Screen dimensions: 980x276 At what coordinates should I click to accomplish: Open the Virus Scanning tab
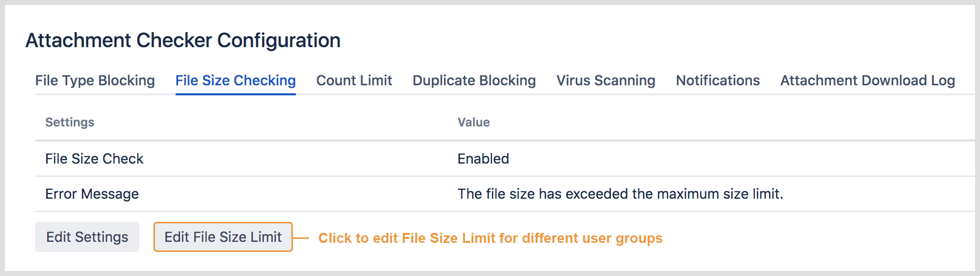tap(605, 80)
